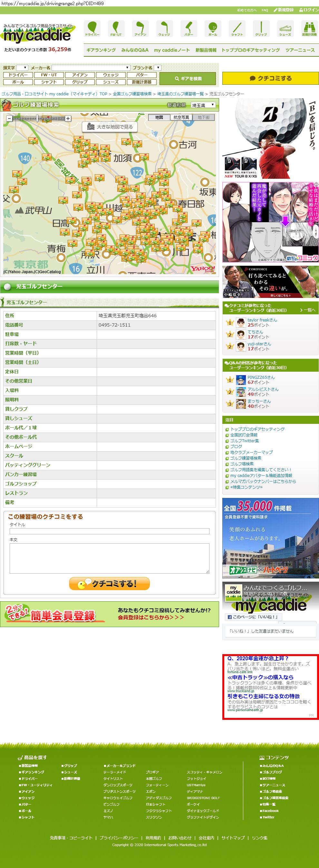Click the Shoes (シューズ) icon

[x=285, y=28]
